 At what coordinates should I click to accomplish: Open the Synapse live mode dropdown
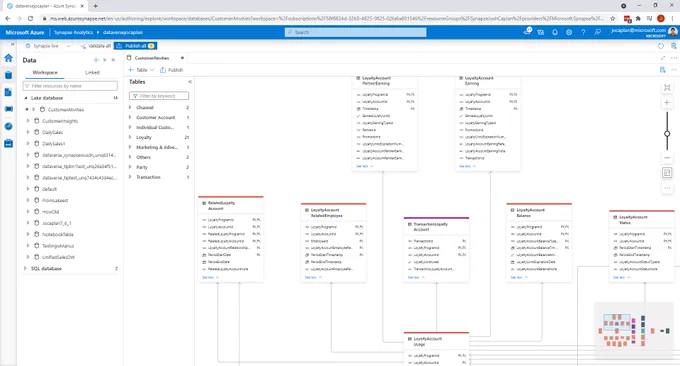[x=48, y=46]
